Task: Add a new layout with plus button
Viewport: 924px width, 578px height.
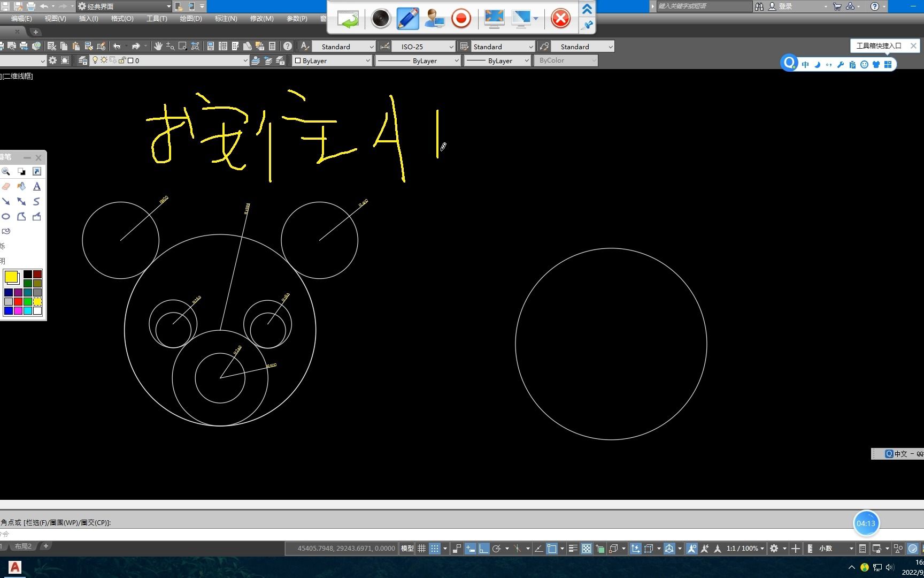Action: [46, 546]
